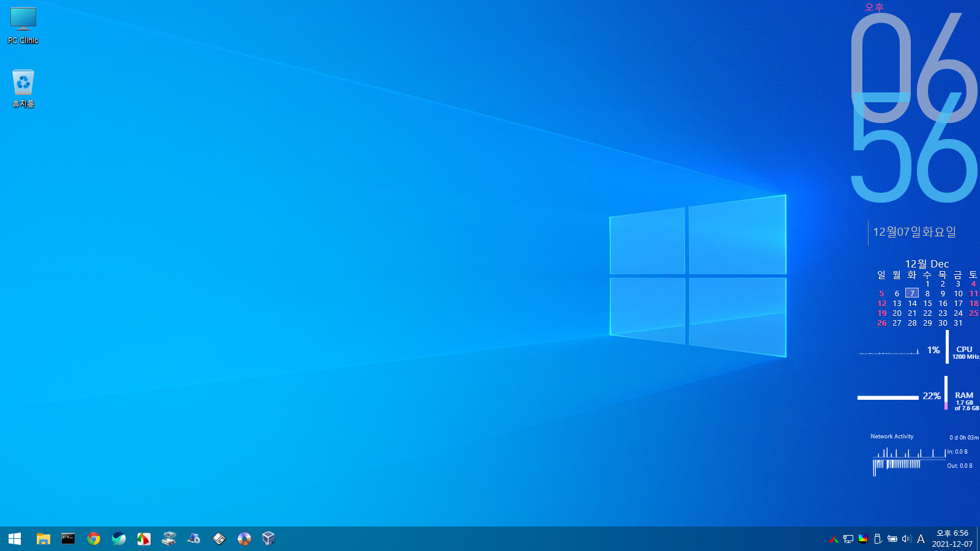The height and width of the screenshot is (551, 980).
Task: Click the 'Network Activity' widget label
Action: (892, 437)
